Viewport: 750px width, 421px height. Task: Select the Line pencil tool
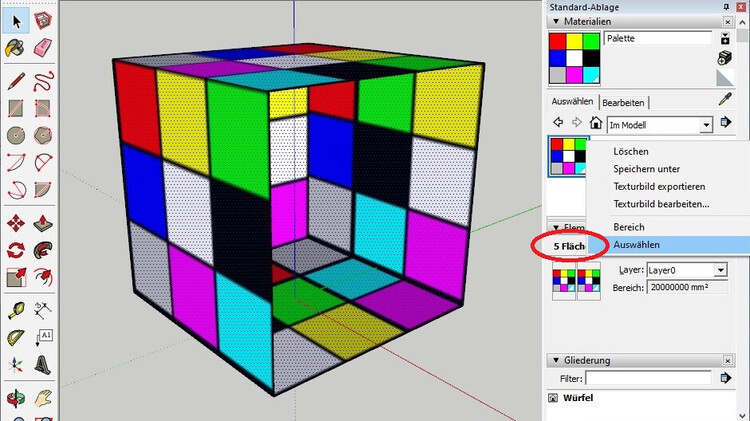16,81
